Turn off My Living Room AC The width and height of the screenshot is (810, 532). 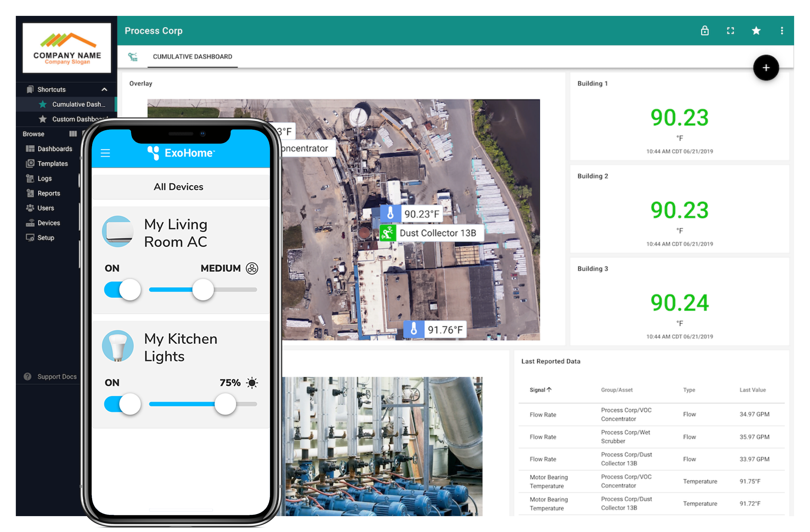pos(122,289)
